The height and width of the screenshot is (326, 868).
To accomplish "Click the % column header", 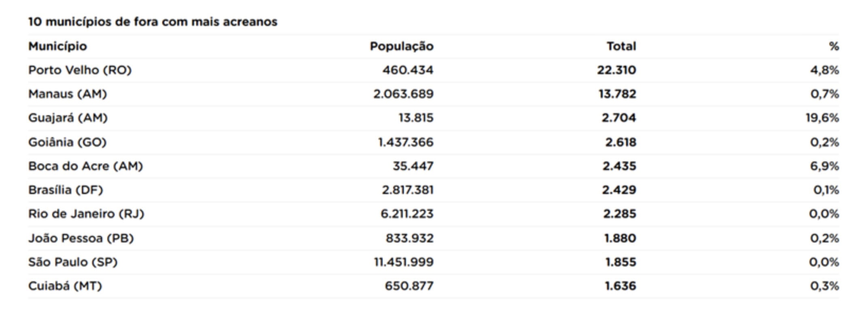I will pyautogui.click(x=833, y=46).
